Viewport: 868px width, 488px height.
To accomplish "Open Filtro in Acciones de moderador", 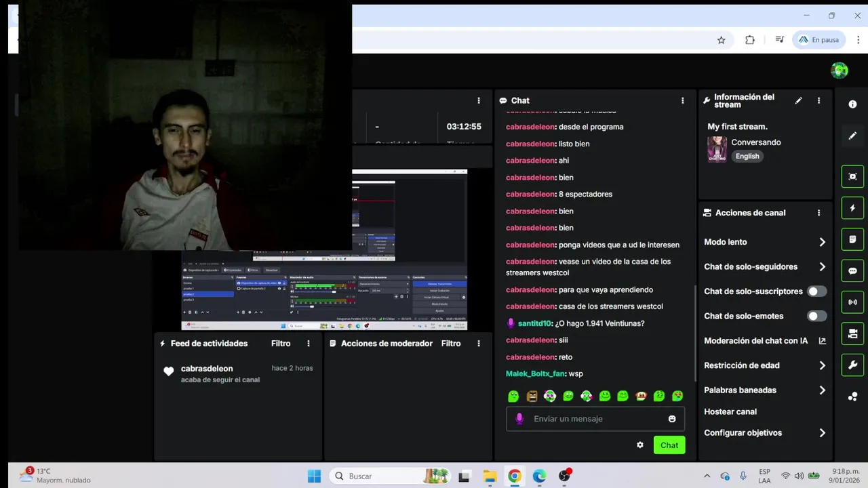I will 451,344.
